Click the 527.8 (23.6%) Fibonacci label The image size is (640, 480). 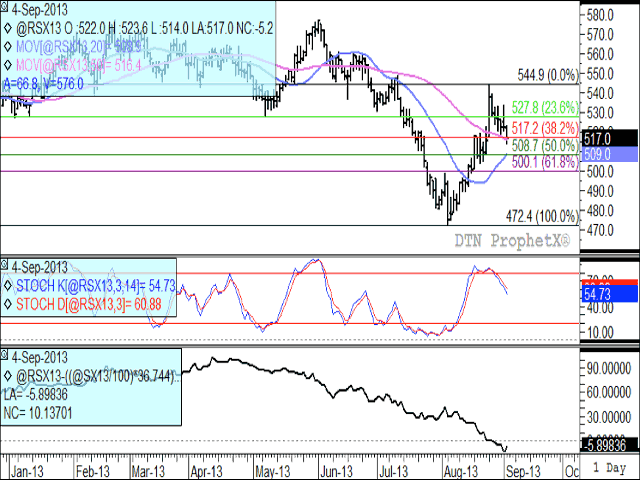pyautogui.click(x=545, y=107)
